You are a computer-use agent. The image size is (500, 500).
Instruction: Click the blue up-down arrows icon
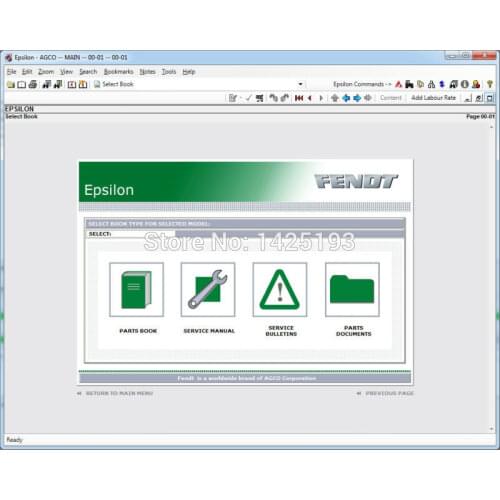point(442,84)
